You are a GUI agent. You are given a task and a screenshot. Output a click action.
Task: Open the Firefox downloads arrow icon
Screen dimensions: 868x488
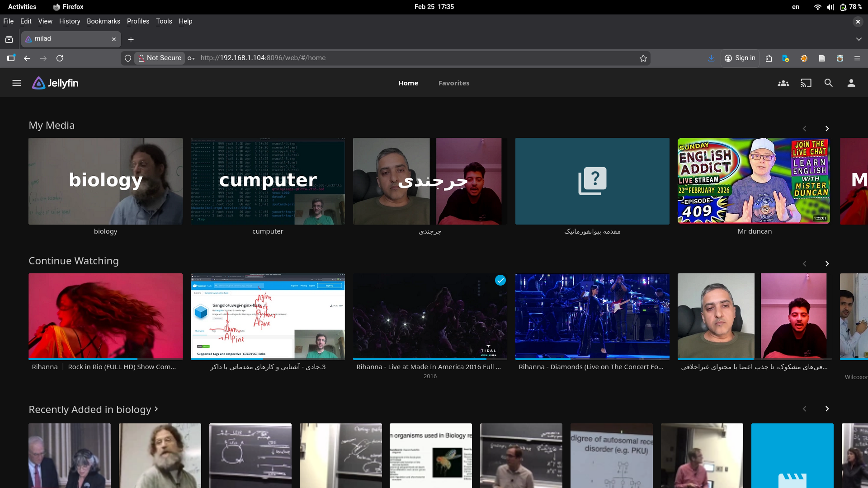coord(711,58)
